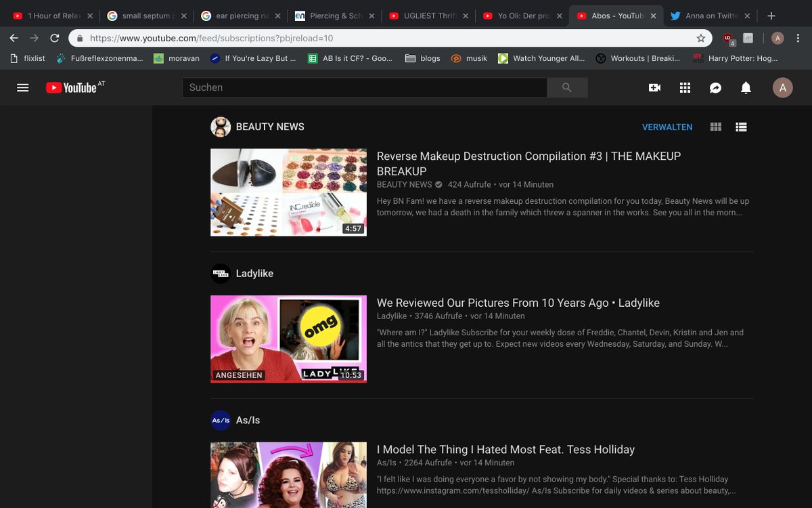Reload the page
This screenshot has width=812, height=508.
[55, 38]
